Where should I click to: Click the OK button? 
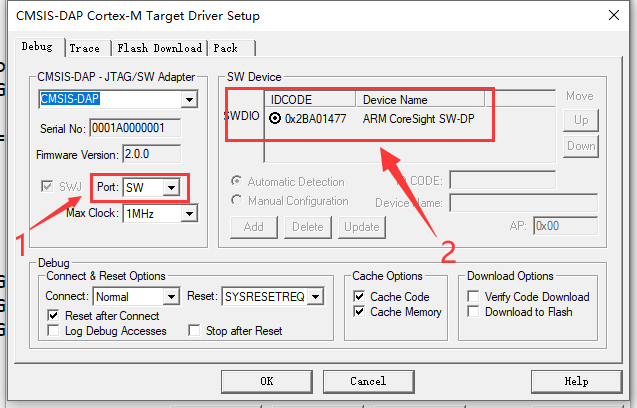(267, 382)
